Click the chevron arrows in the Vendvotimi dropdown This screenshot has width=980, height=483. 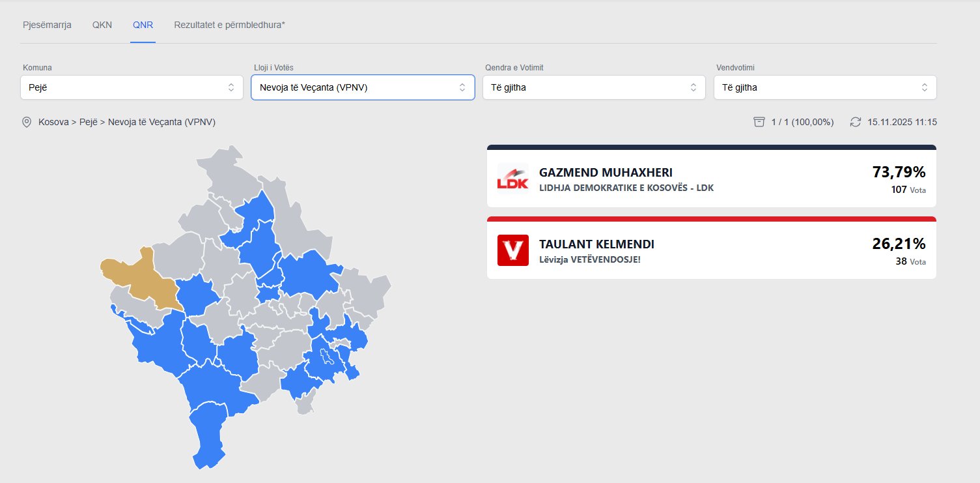[924, 87]
